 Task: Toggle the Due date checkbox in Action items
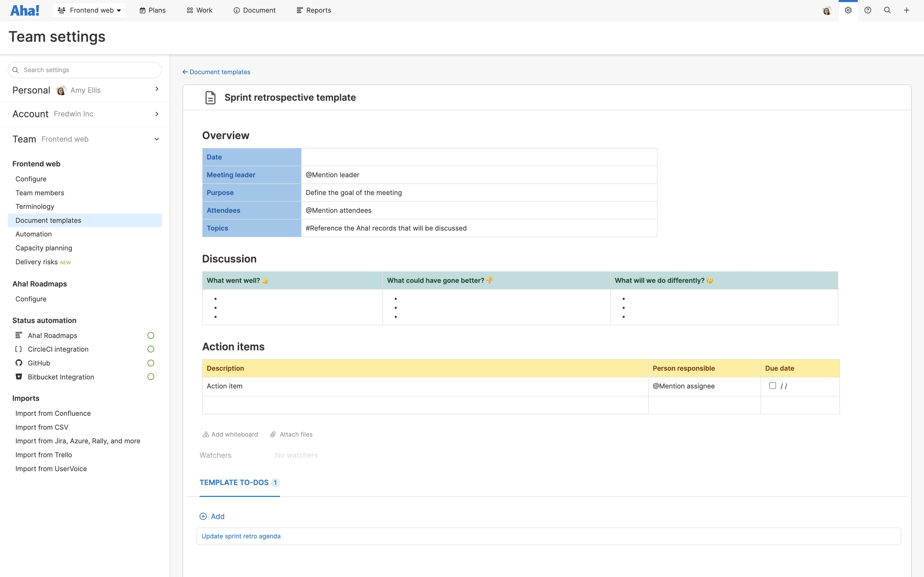[772, 386]
